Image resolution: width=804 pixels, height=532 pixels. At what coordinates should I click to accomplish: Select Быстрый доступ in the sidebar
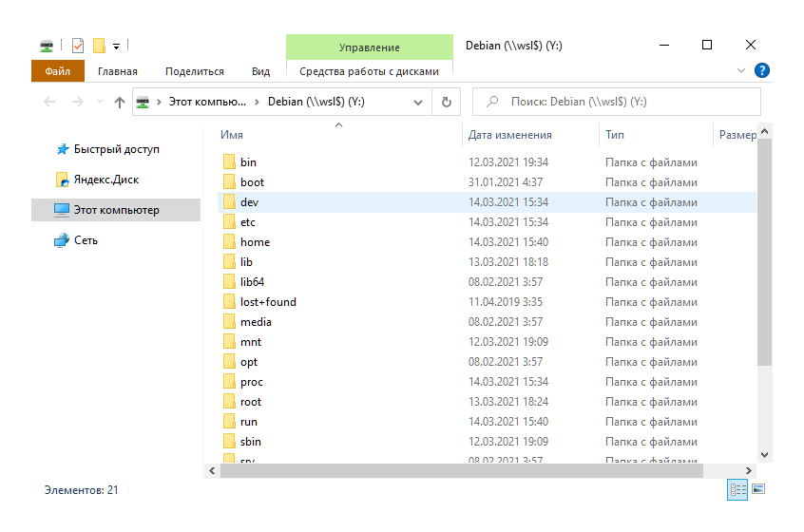116,149
